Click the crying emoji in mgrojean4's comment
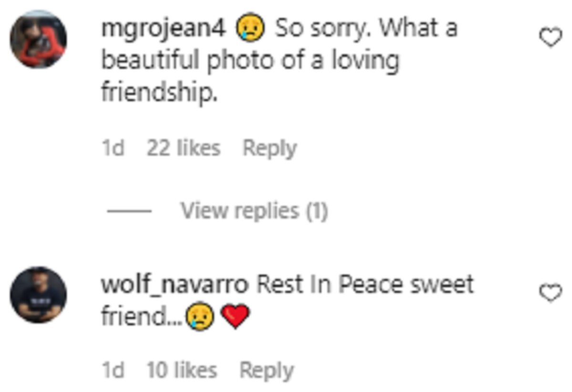The width and height of the screenshot is (572, 392). (250, 29)
